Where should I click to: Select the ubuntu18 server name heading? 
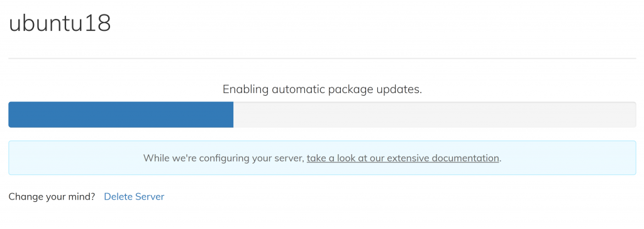point(60,23)
